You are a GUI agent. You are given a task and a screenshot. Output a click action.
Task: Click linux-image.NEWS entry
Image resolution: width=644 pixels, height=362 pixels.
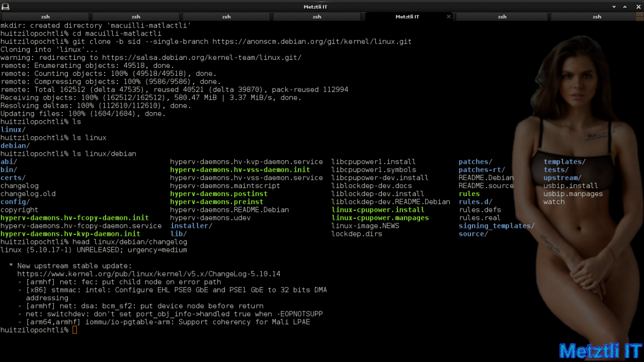(x=365, y=226)
